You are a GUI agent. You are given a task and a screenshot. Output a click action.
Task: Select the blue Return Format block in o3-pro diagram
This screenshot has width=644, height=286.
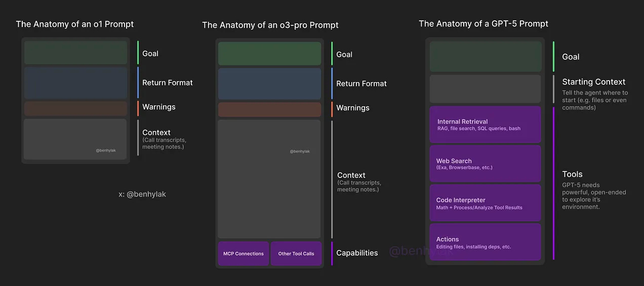click(270, 84)
